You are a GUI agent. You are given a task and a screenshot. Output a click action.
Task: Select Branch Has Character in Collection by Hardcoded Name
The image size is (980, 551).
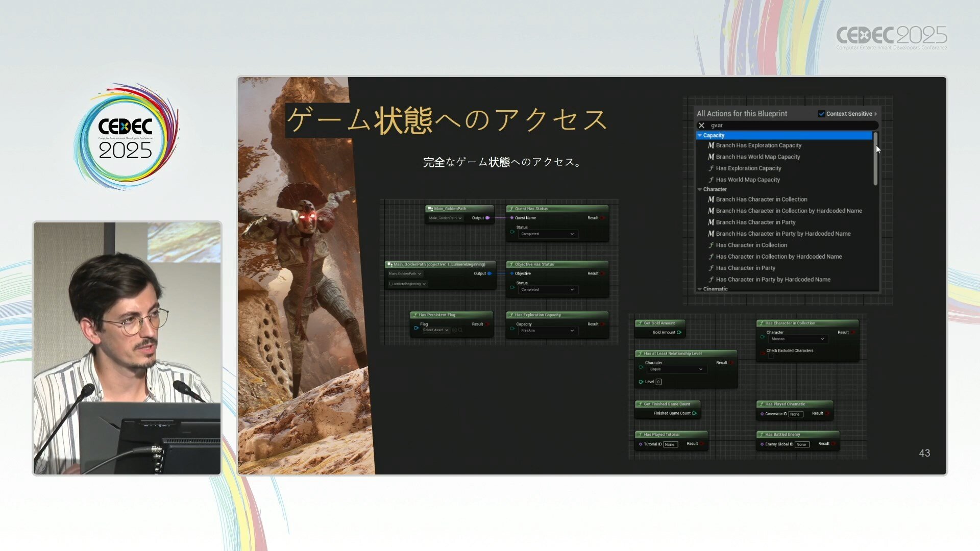click(785, 211)
